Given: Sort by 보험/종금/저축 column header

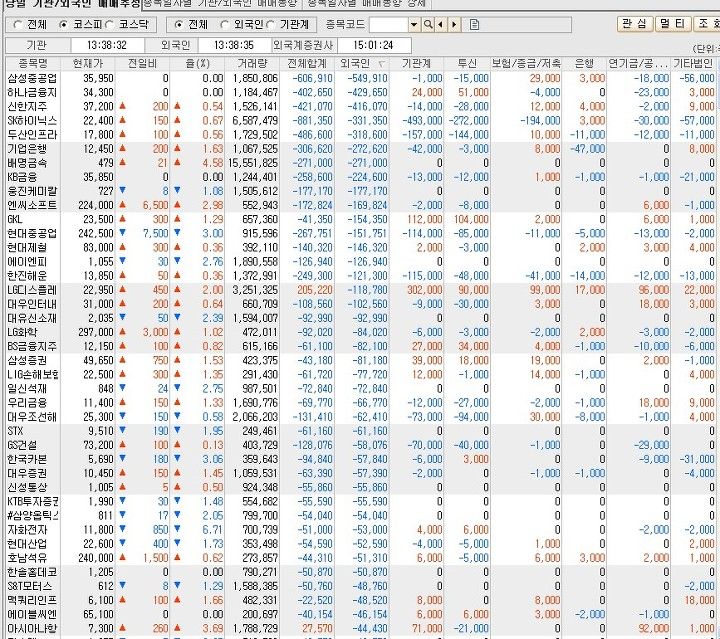Looking at the screenshot, I should [526, 63].
